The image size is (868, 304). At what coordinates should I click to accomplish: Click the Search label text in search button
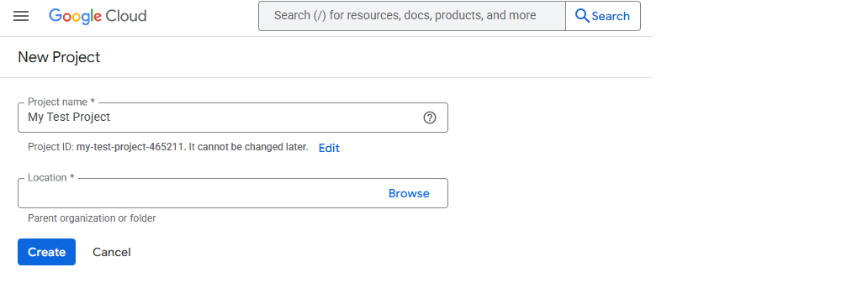pyautogui.click(x=611, y=17)
